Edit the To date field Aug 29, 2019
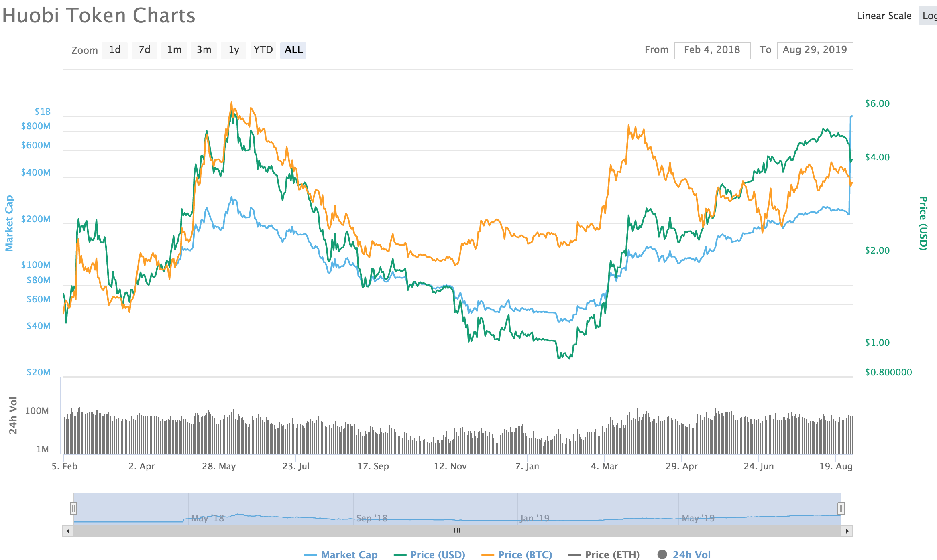The height and width of the screenshot is (560, 937). pos(815,50)
